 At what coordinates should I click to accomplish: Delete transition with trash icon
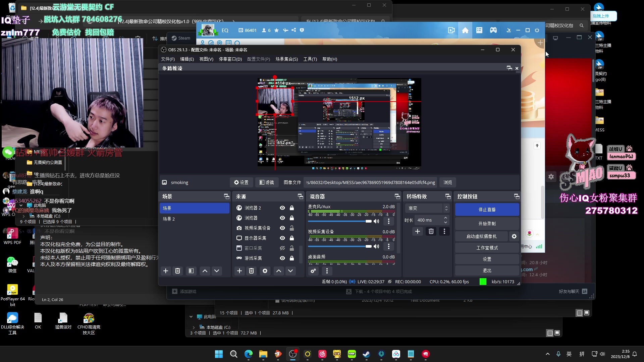[x=431, y=231]
